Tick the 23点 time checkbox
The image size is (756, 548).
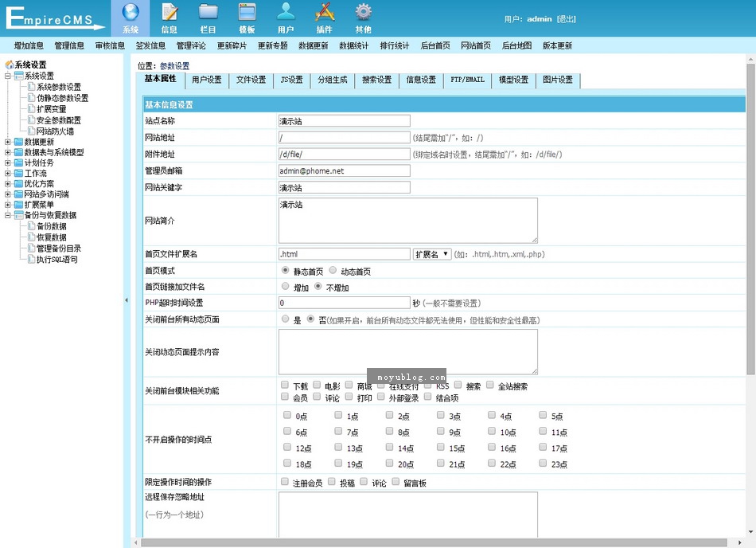[543, 463]
